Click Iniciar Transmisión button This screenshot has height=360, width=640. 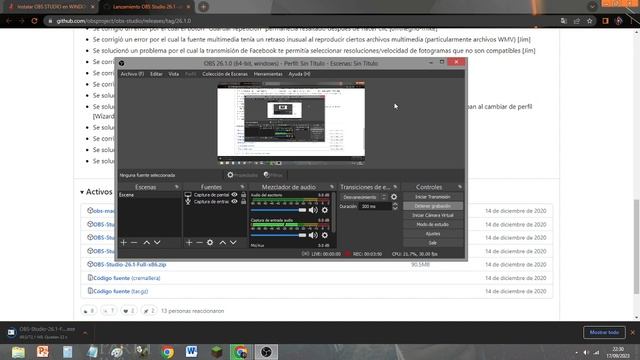coord(433,197)
